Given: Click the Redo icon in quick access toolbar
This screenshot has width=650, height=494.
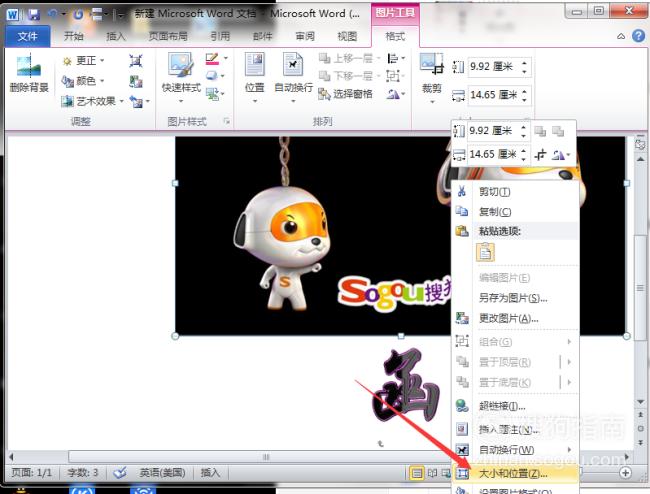Looking at the screenshot, I should coord(78,15).
